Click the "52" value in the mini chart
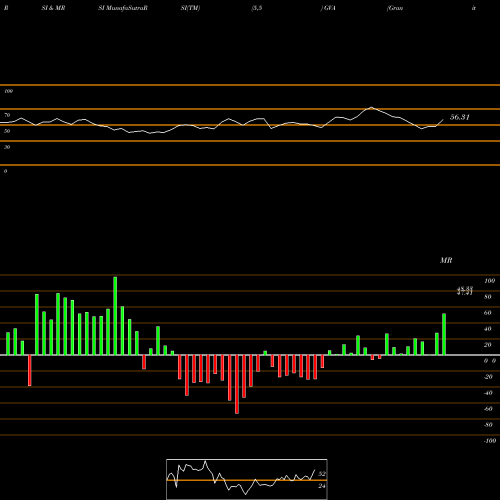 click(322, 474)
